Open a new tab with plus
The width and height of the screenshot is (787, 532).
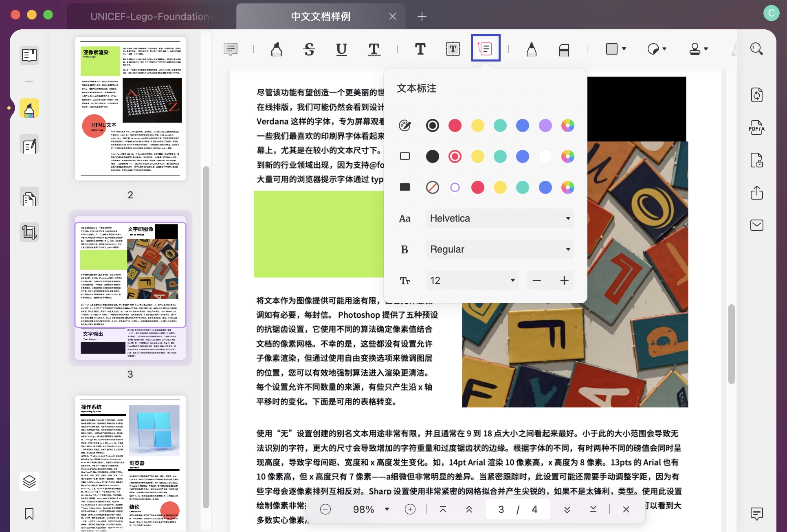422,16
